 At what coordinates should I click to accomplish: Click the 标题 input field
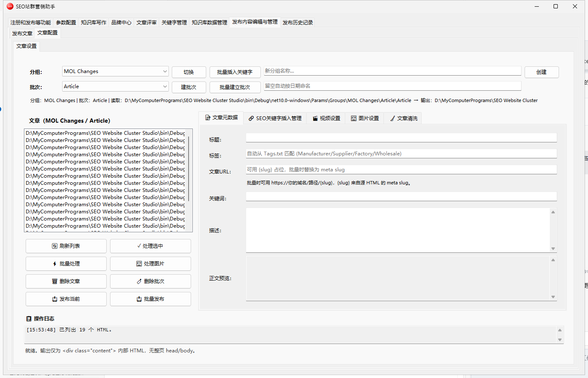402,137
